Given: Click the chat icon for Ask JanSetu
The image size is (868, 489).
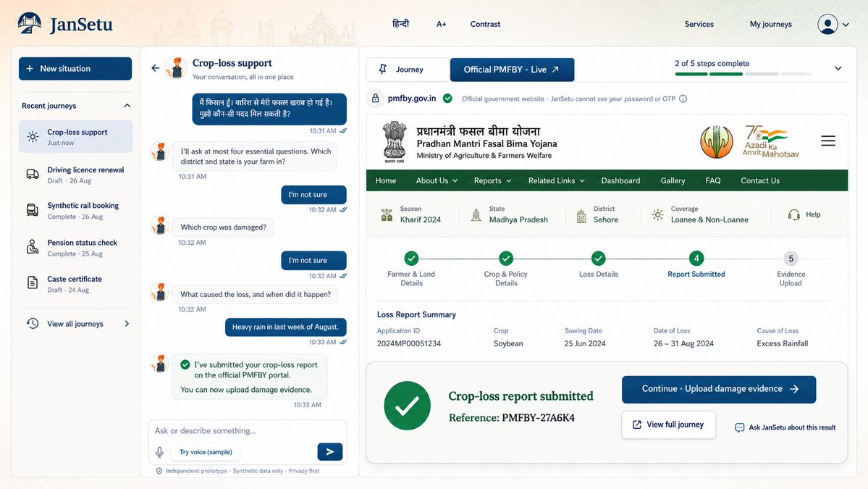Looking at the screenshot, I should (x=740, y=427).
